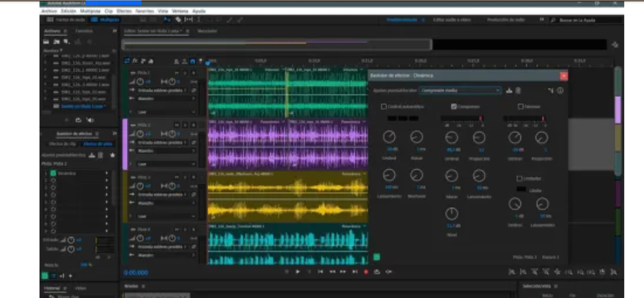Select the Move tool in top toolbar
The height and width of the screenshot is (298, 644).
point(167,20)
